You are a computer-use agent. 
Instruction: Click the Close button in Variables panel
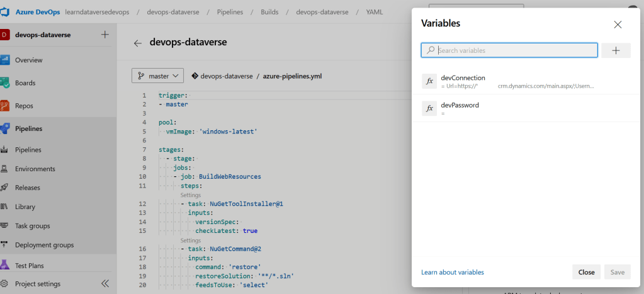click(x=586, y=272)
